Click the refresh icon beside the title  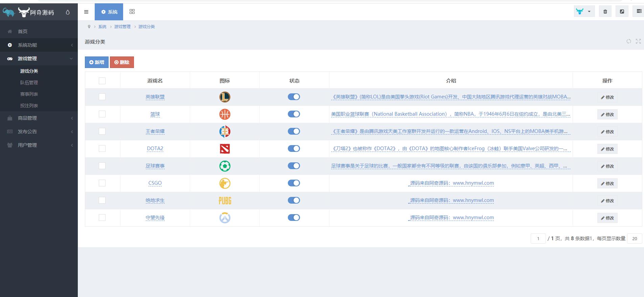628,41
